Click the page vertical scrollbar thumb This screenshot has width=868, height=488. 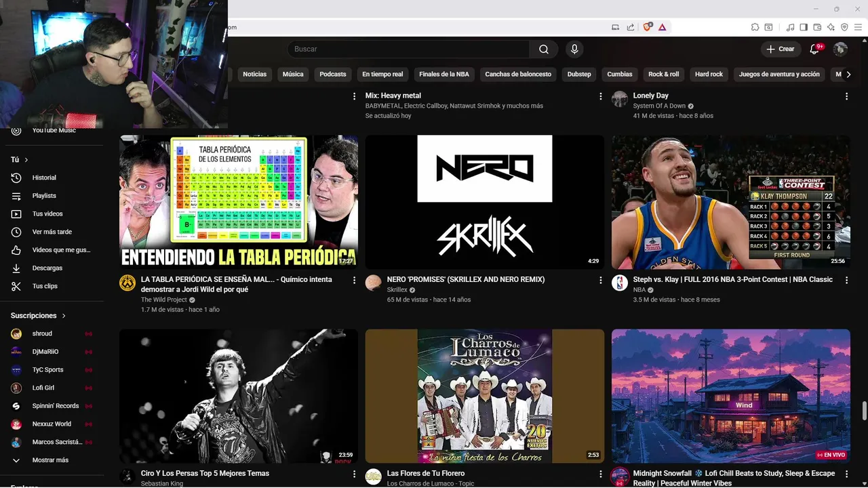864,411
